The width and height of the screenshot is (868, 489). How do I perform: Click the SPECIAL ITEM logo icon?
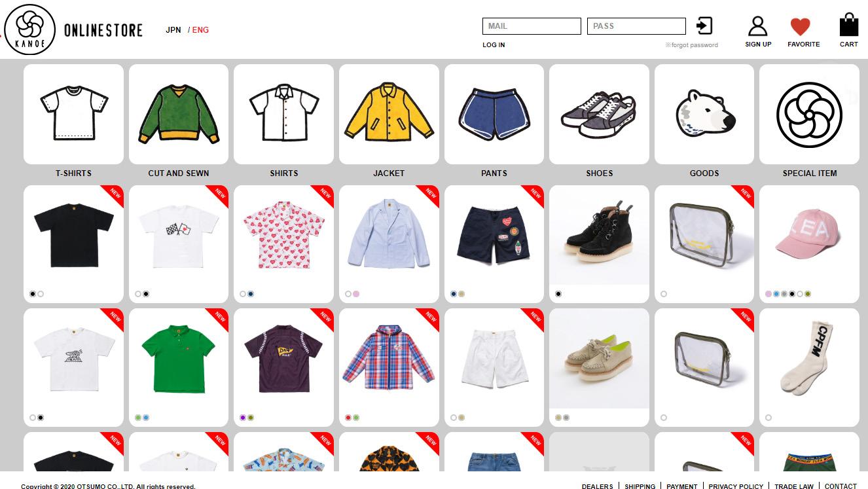point(809,114)
